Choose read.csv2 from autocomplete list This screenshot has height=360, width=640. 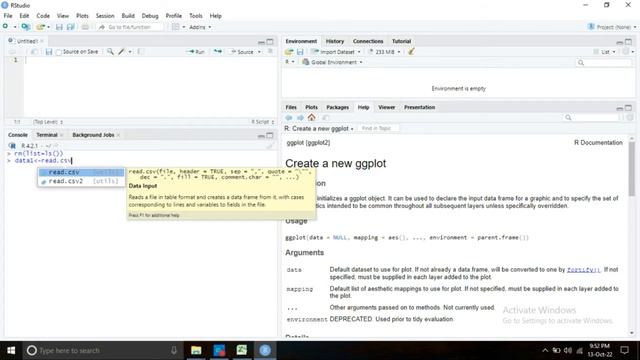(81, 181)
